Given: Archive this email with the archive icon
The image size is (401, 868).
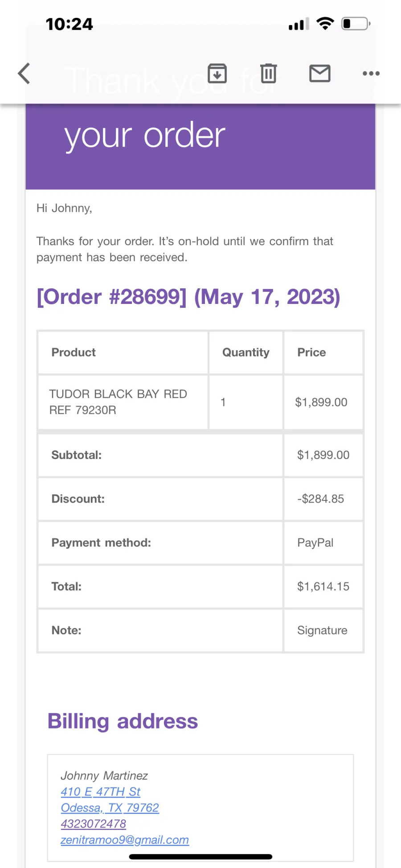Looking at the screenshot, I should click(217, 74).
